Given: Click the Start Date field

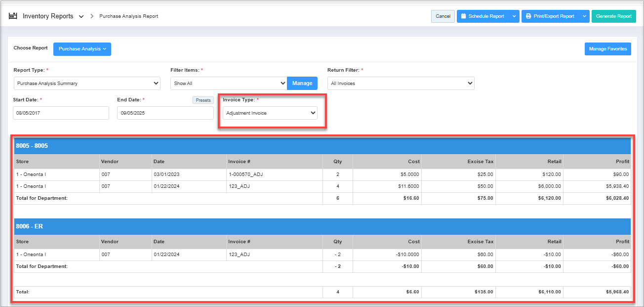Looking at the screenshot, I should tap(61, 113).
